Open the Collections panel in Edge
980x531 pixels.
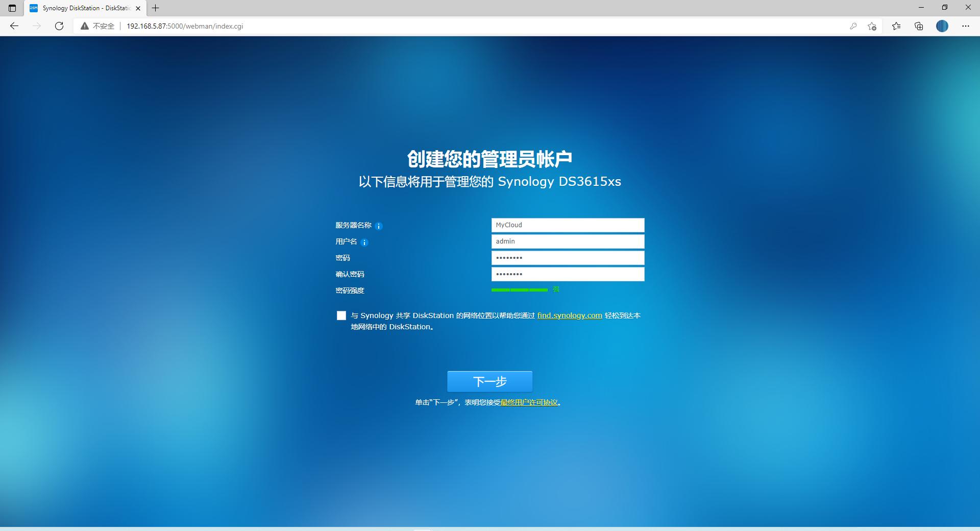click(919, 26)
